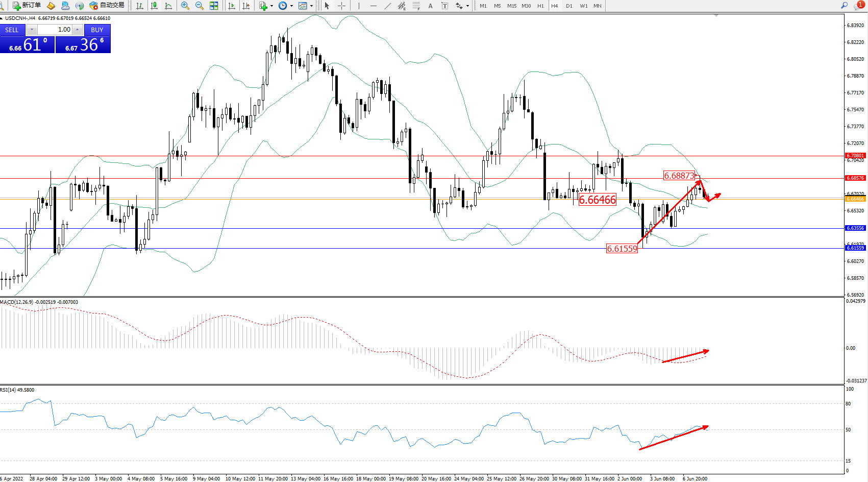Expand the chart templates dropdown arrow

pyautogui.click(x=311, y=6)
